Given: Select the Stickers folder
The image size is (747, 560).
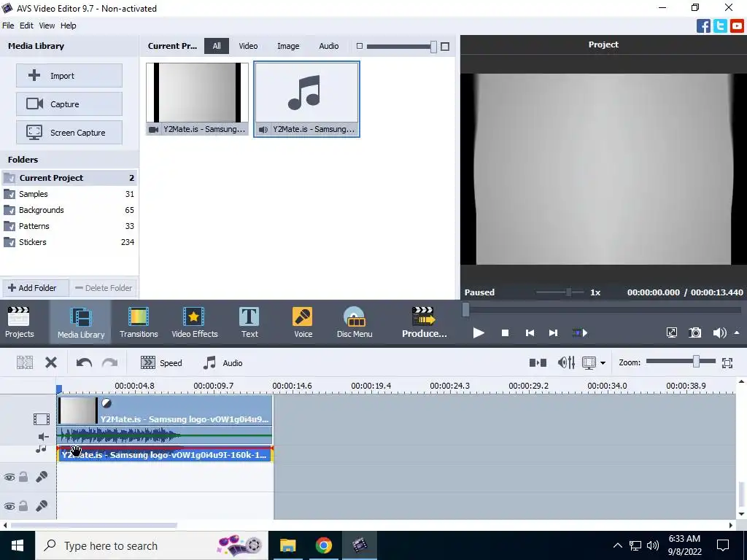Looking at the screenshot, I should pos(69,242).
